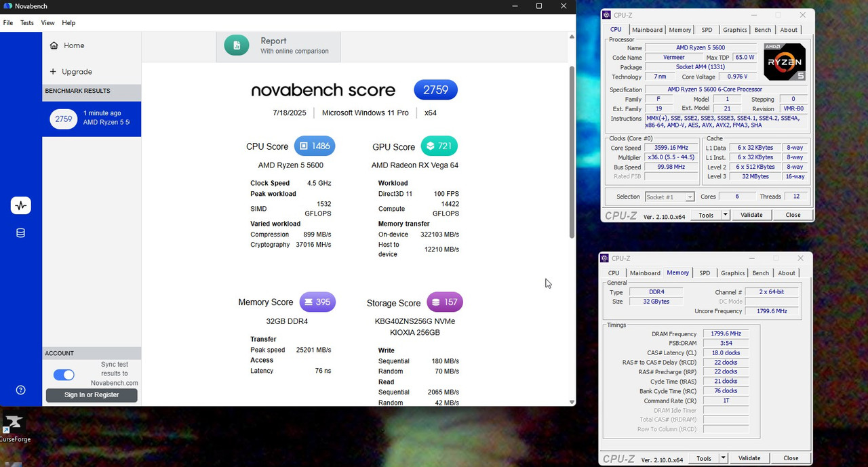Open the View menu in Novabench
Image resolution: width=868 pixels, height=467 pixels.
point(47,23)
